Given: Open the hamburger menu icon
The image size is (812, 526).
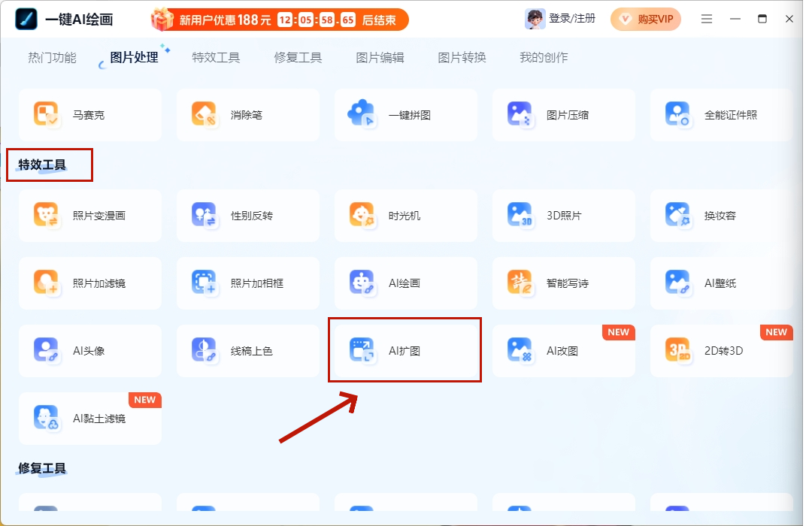Looking at the screenshot, I should pyautogui.click(x=706, y=19).
